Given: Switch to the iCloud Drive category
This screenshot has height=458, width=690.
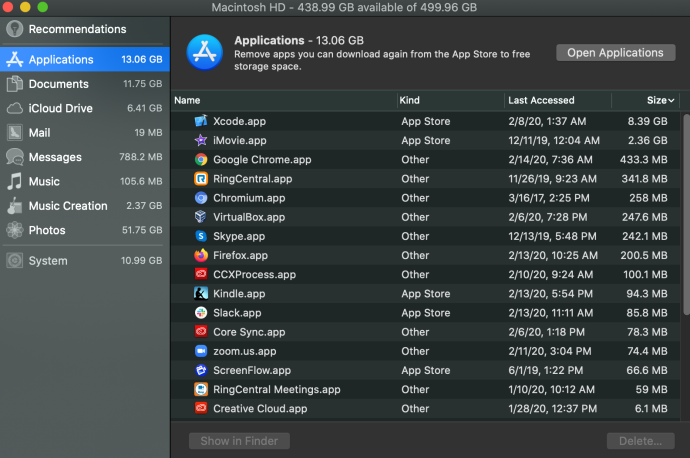Looking at the screenshot, I should point(85,108).
